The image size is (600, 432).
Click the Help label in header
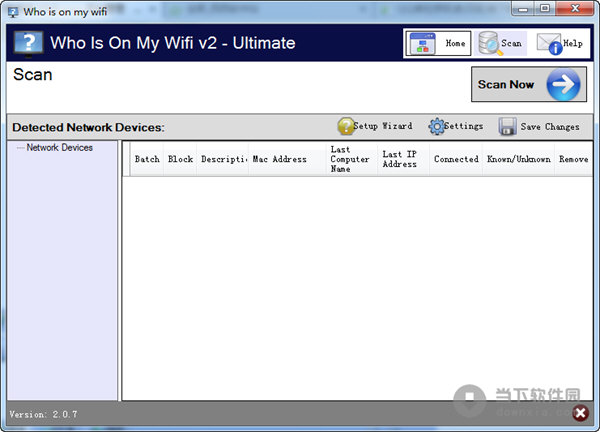coord(573,43)
